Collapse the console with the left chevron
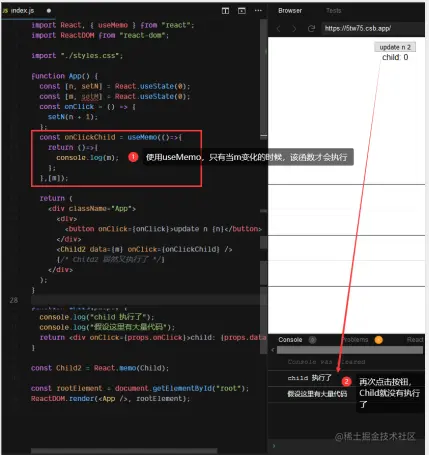This screenshot has width=429, height=455. [273, 350]
